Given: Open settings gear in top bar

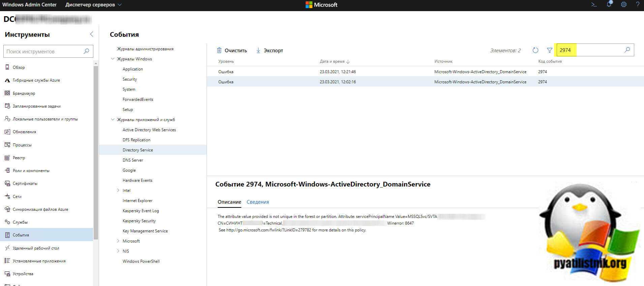Looking at the screenshot, I should (x=624, y=5).
